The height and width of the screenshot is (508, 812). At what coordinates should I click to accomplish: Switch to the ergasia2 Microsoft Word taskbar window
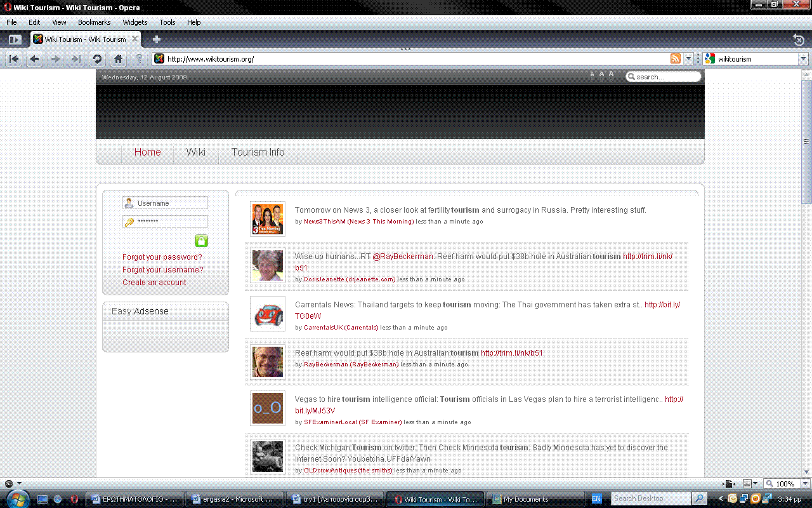click(x=235, y=499)
